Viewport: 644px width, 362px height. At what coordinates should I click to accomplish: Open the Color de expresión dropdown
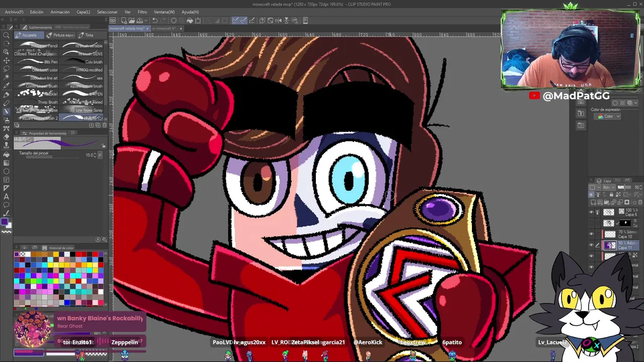608,116
